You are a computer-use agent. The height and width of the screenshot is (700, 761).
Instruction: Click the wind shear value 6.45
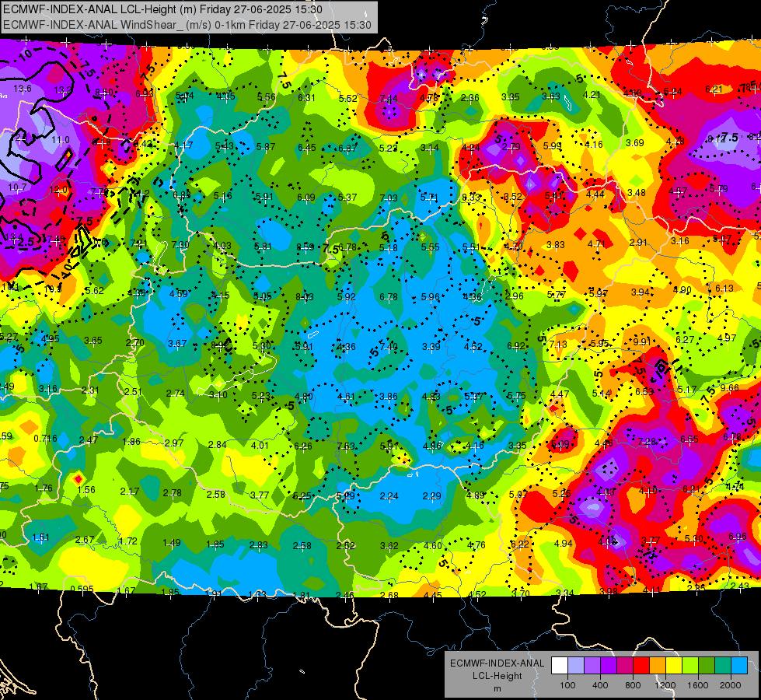click(307, 148)
